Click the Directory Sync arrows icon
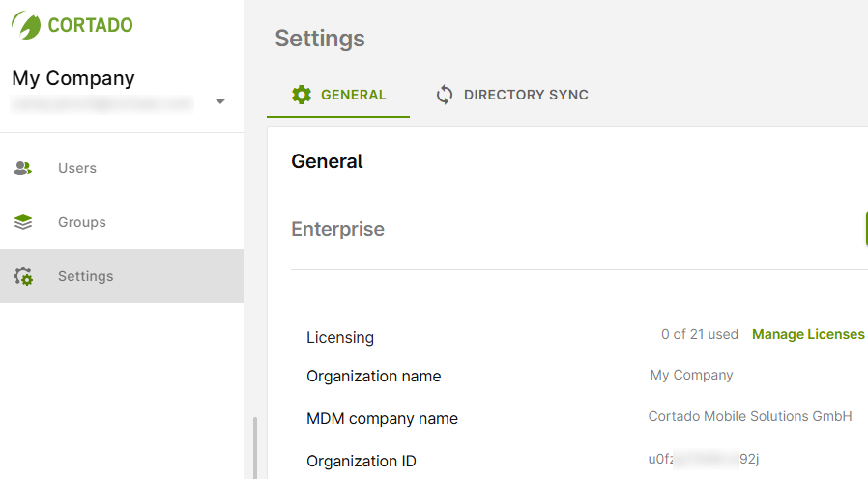The height and width of the screenshot is (479, 868). (x=445, y=95)
